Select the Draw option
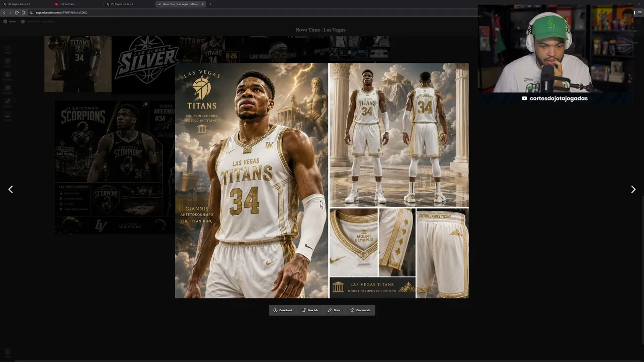This screenshot has height=362, width=644. click(x=334, y=310)
